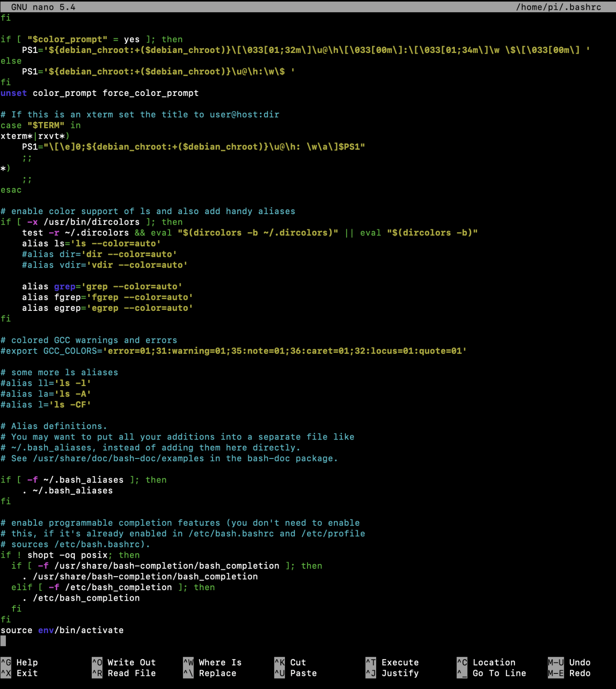The image size is (616, 689).
Task: Click the #alias dir='dir --color=auto' line
Action: point(99,254)
